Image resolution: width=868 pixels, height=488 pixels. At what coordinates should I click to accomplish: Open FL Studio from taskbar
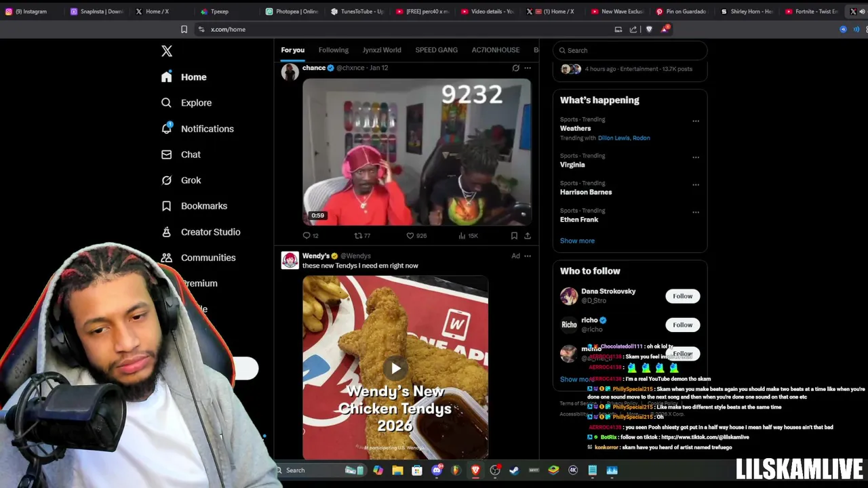tap(456, 470)
